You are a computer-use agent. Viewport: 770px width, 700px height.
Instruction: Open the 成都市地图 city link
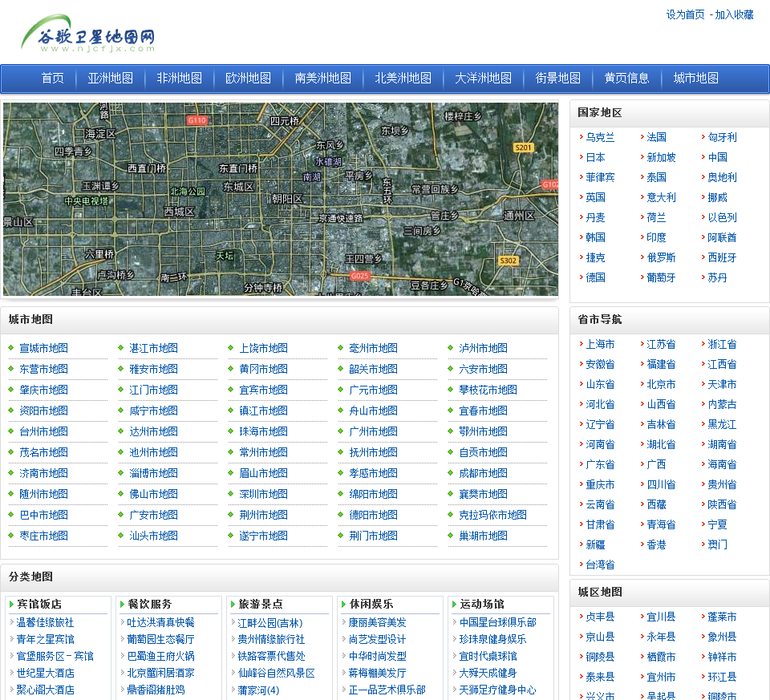[483, 473]
